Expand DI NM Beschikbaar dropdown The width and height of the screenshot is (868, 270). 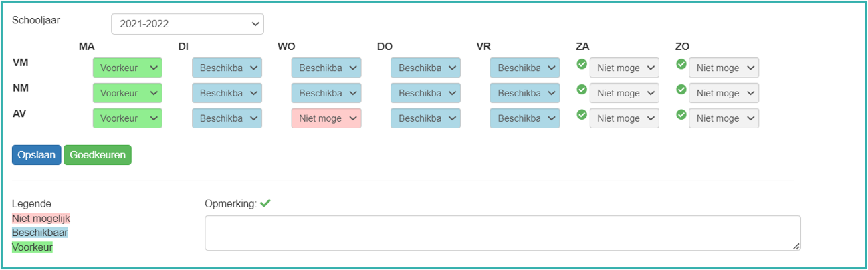227,94
